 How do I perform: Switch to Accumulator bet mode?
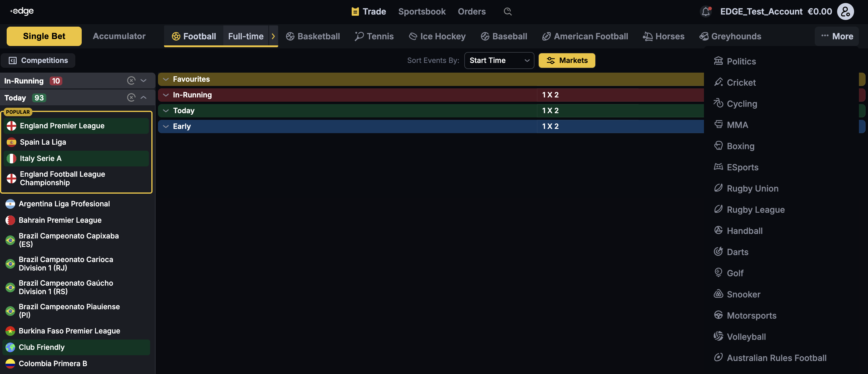(x=119, y=36)
